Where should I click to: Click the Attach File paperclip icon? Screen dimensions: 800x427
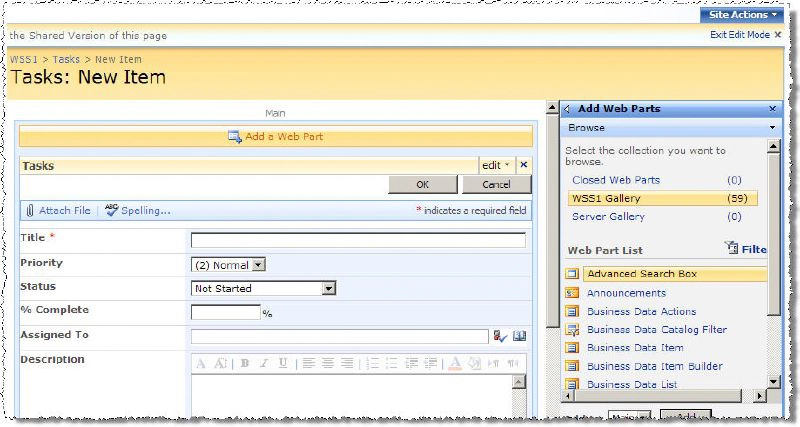[30, 211]
